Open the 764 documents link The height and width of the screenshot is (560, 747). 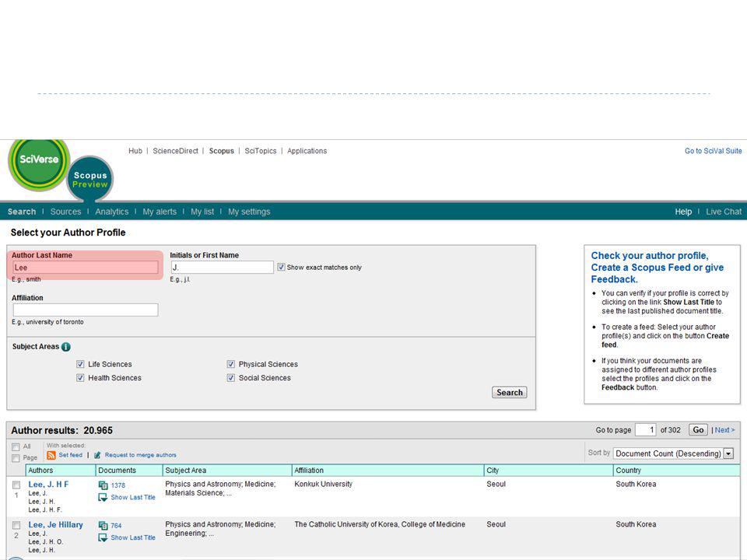pyautogui.click(x=116, y=526)
